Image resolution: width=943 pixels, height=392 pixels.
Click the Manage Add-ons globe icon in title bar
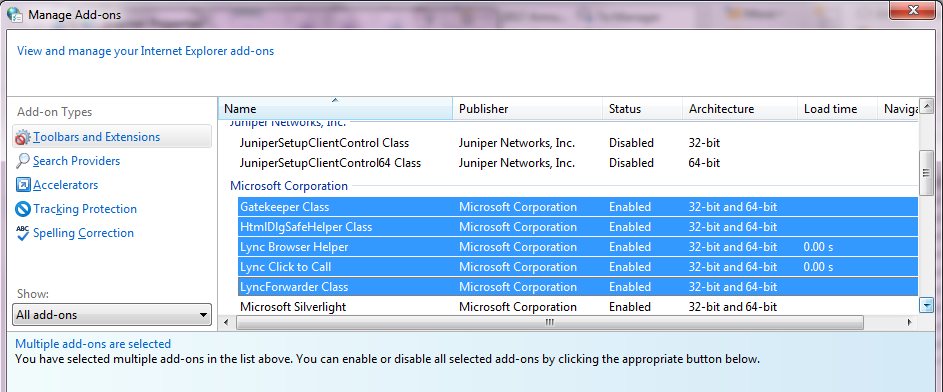coord(14,14)
